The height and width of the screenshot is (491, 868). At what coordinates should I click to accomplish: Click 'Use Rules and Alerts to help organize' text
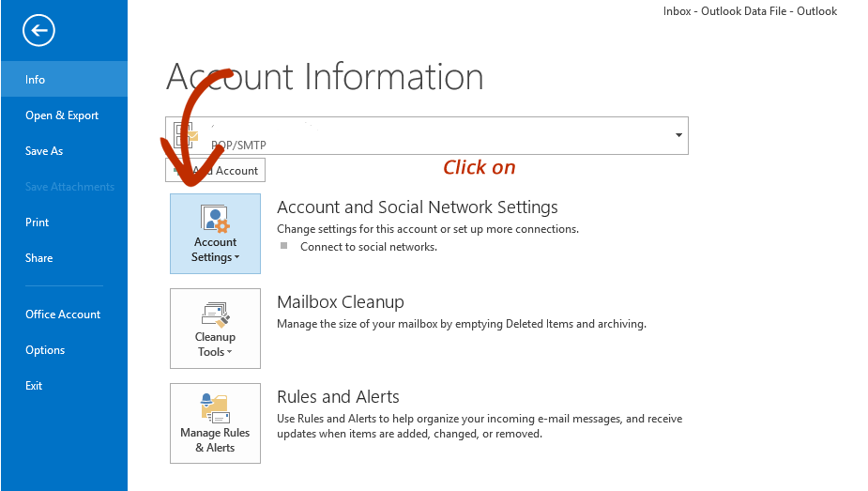click(x=480, y=426)
